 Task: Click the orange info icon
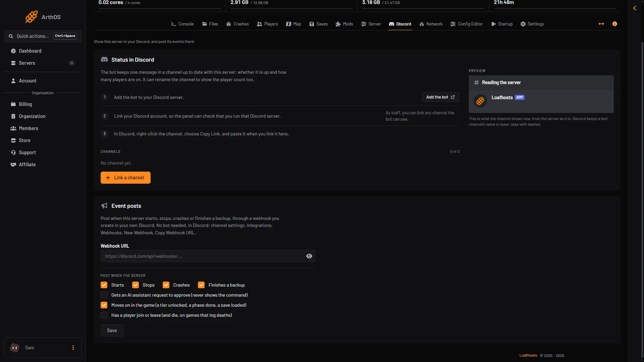point(615,24)
